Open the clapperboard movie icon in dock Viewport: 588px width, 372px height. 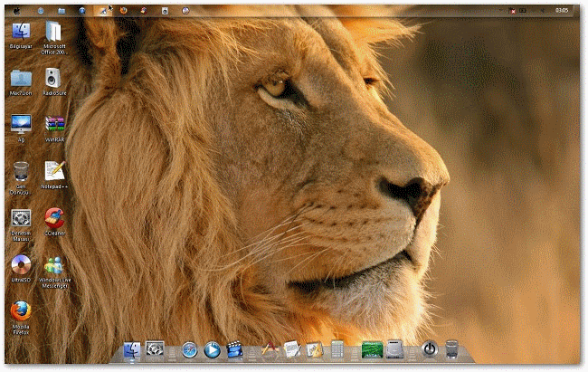tap(235, 349)
